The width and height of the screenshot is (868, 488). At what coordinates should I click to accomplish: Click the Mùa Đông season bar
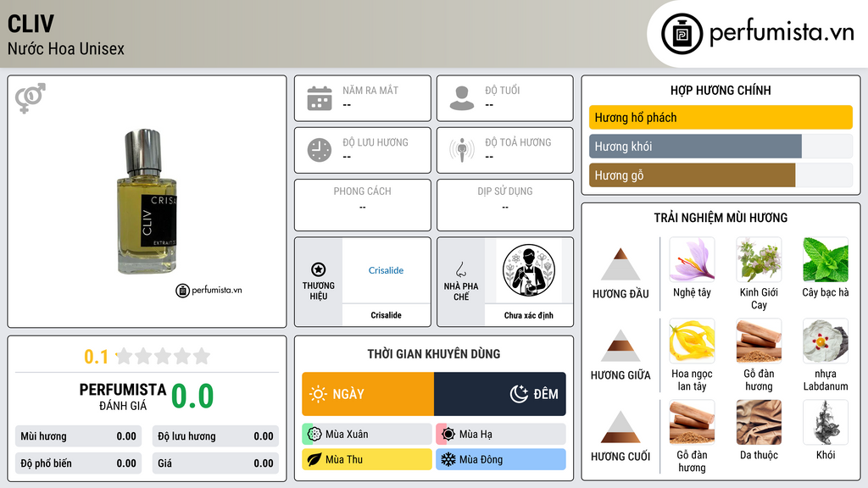501,459
